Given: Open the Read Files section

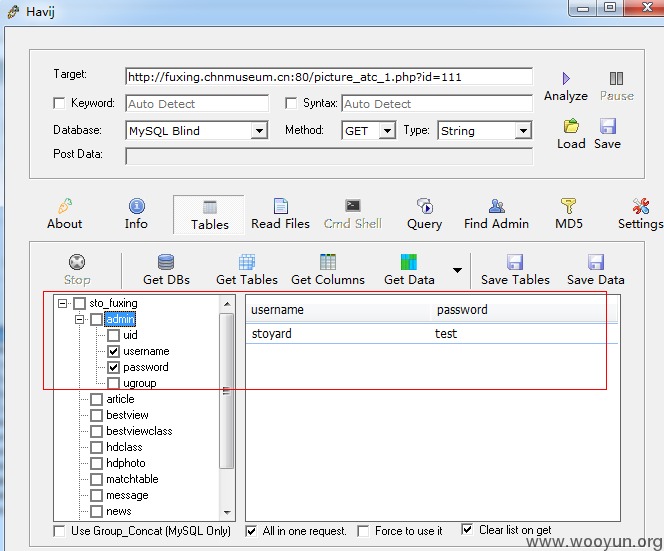Looking at the screenshot, I should 280,214.
